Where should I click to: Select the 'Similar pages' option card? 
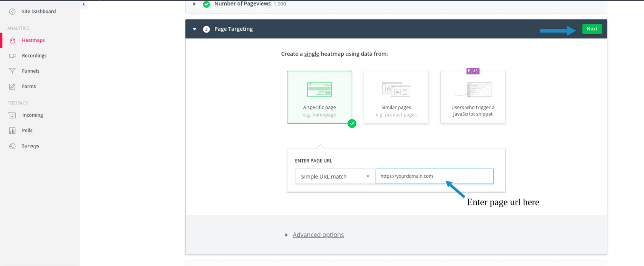pyautogui.click(x=396, y=97)
